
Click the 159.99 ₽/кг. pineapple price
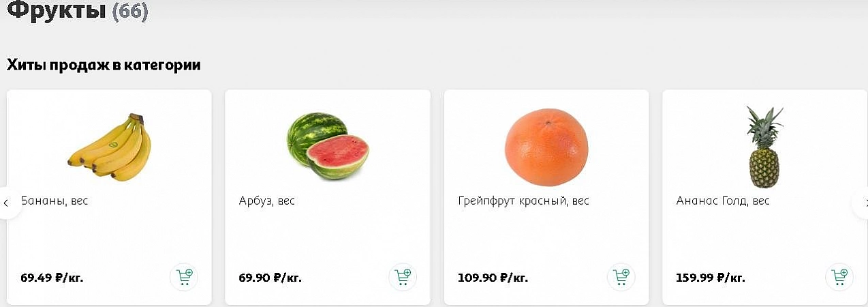coord(710,278)
